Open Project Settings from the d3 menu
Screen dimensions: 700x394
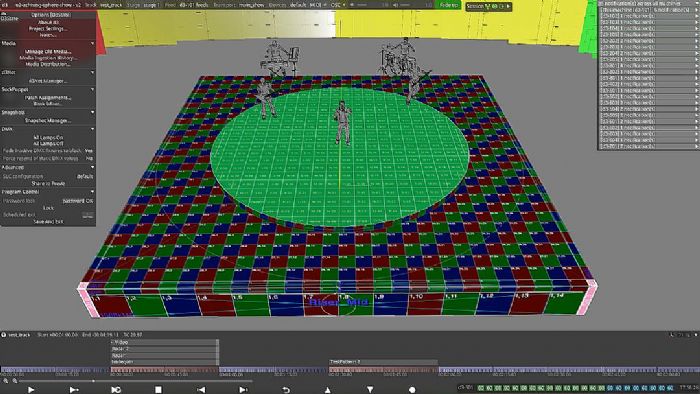click(x=48, y=29)
